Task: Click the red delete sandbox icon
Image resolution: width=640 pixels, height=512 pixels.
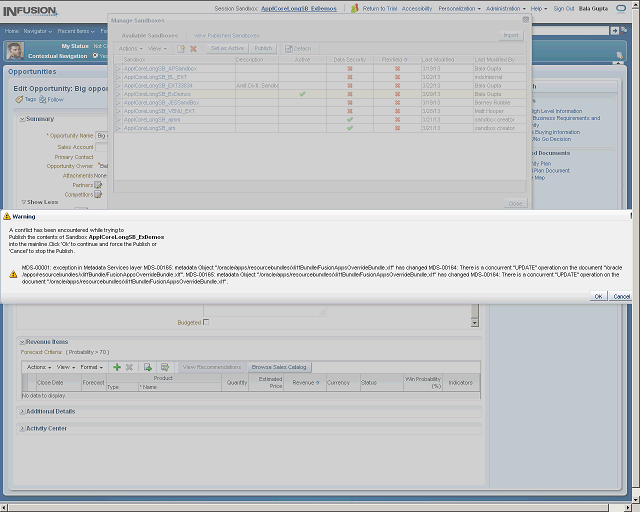Action: [193, 48]
